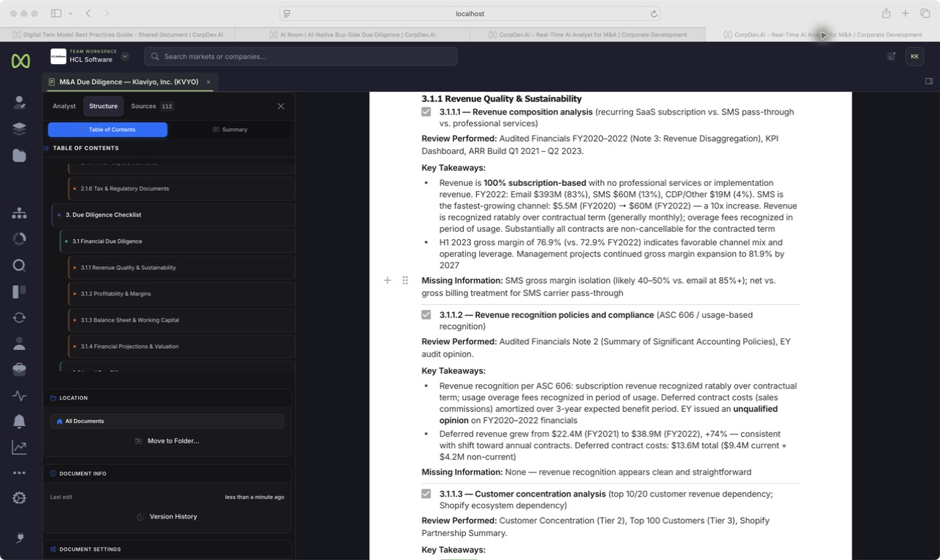
Task: Click the three-dots more icon in sidebar
Action: [20, 473]
